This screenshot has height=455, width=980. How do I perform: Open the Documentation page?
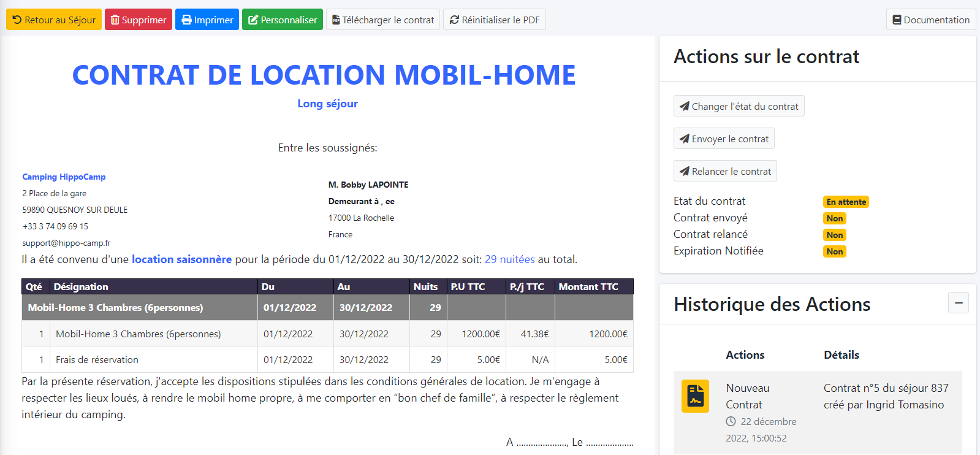point(931,20)
